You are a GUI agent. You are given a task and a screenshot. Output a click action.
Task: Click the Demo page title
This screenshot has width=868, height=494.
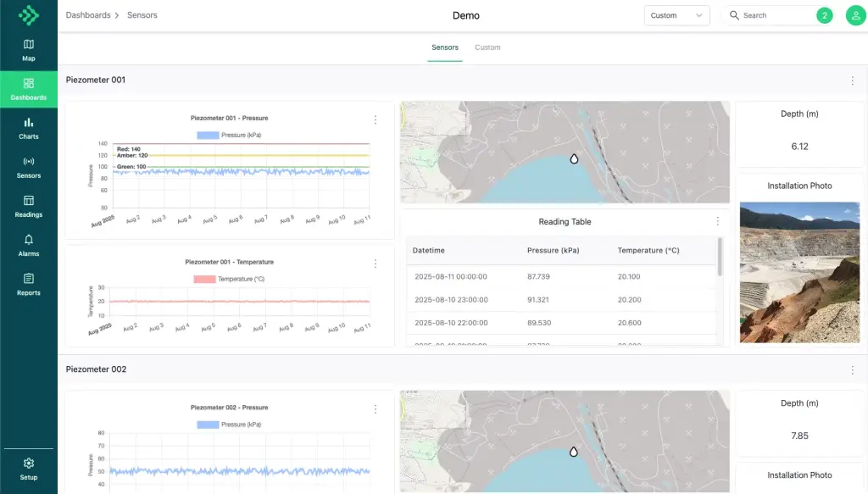pos(466,15)
